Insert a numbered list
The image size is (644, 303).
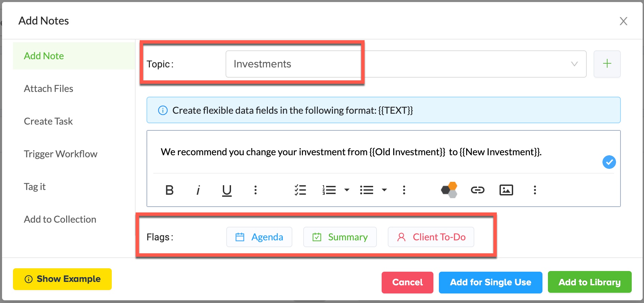pos(329,190)
